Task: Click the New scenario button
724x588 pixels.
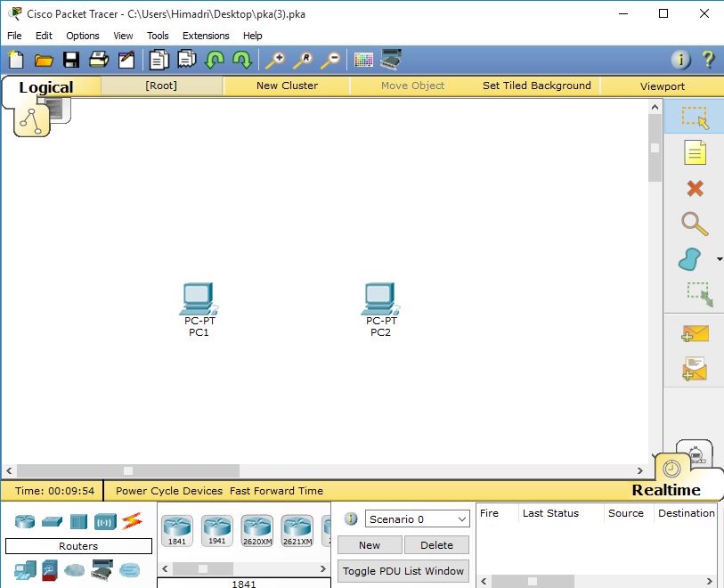Action: tap(369, 544)
